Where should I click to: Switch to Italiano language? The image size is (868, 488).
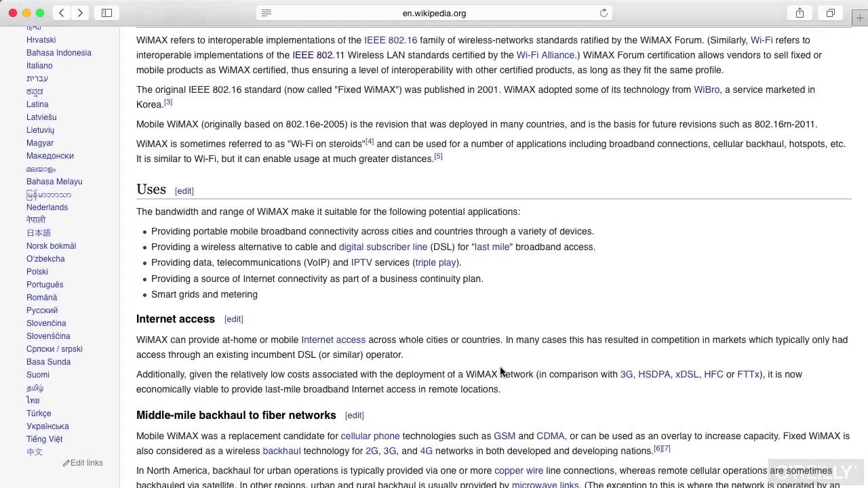click(39, 66)
